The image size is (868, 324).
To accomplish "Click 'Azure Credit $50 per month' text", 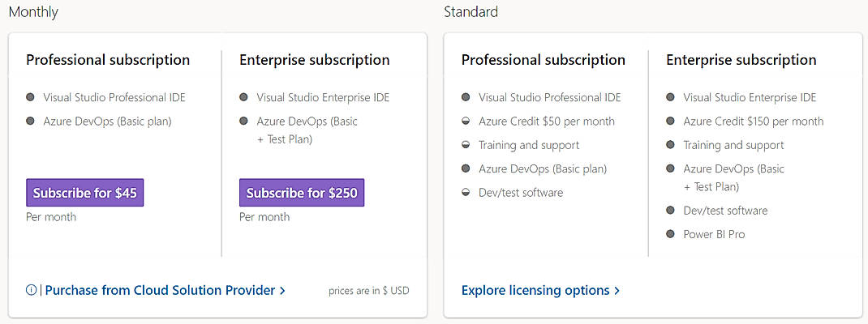I will point(547,121).
